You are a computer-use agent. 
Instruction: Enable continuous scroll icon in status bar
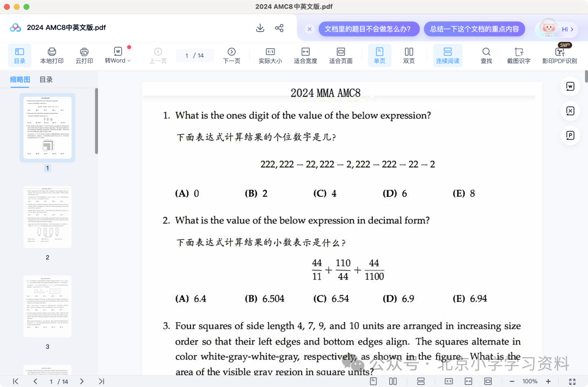coord(421,382)
